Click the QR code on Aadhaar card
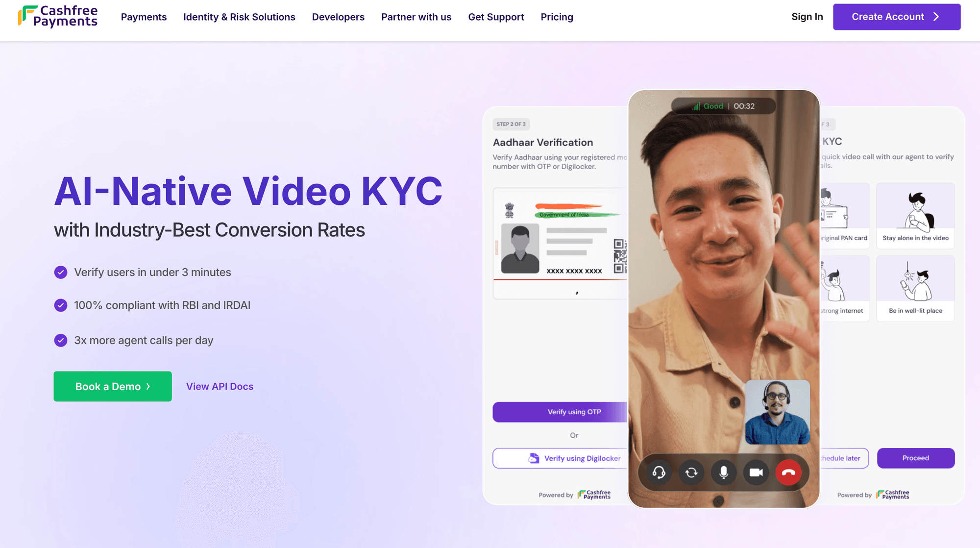The width and height of the screenshot is (980, 548). coord(620,256)
